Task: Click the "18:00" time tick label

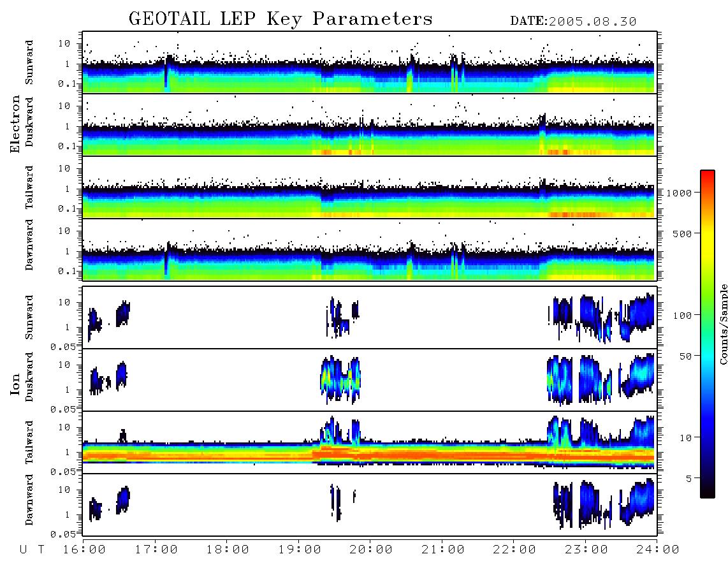Action: pos(228,550)
